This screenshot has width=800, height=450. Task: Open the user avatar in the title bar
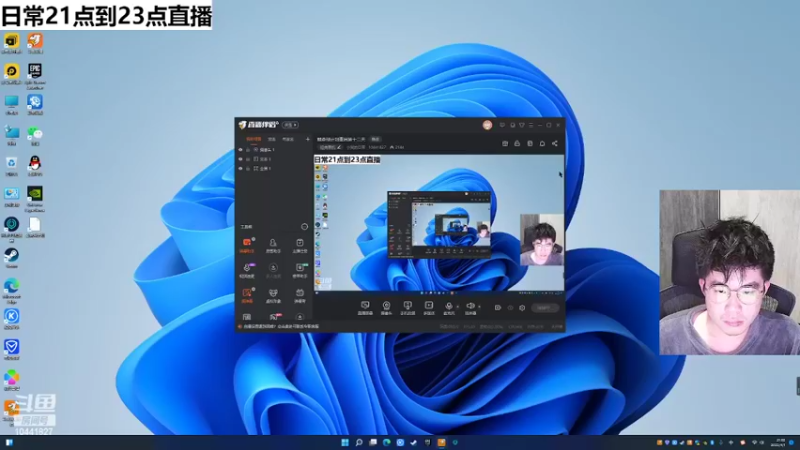pos(487,125)
